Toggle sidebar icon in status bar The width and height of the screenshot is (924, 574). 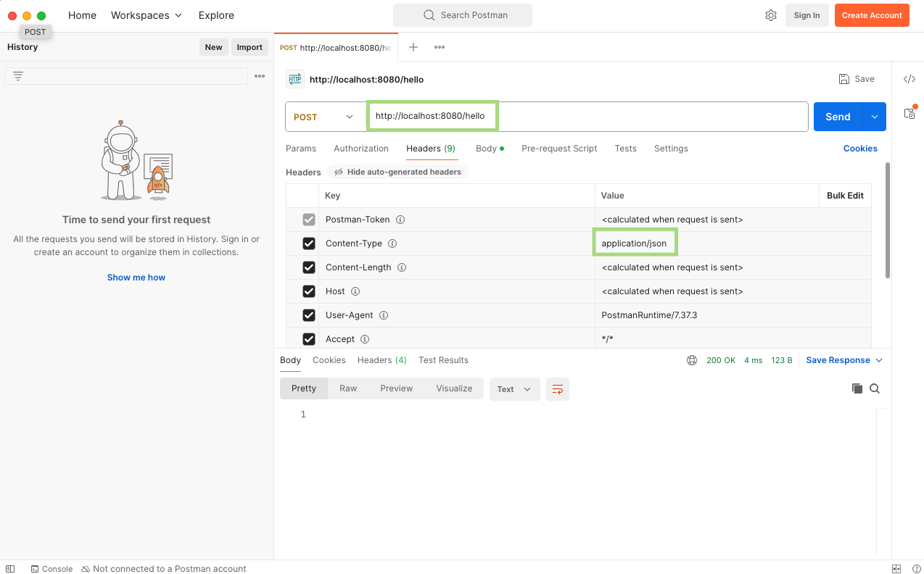pos(10,569)
